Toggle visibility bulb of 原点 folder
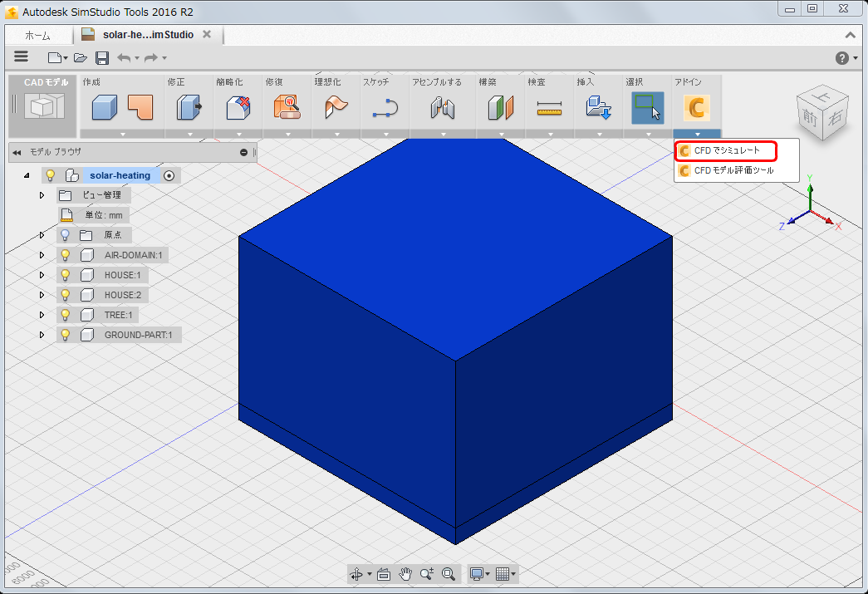This screenshot has width=868, height=594. pyautogui.click(x=66, y=235)
